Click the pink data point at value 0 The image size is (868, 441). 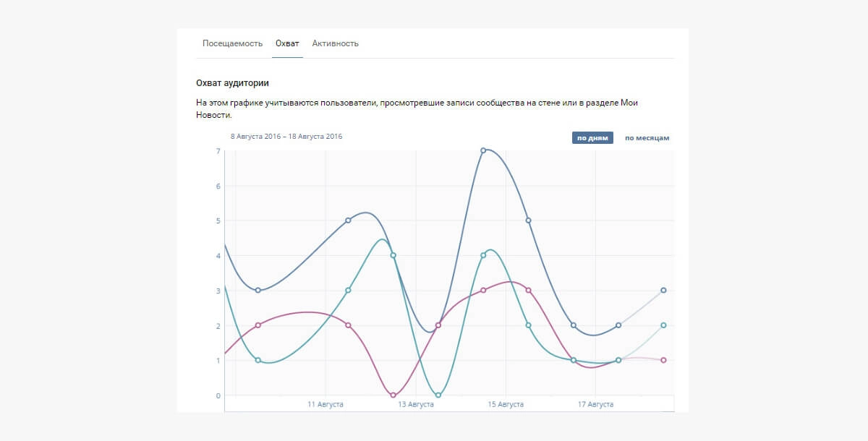[x=393, y=395]
